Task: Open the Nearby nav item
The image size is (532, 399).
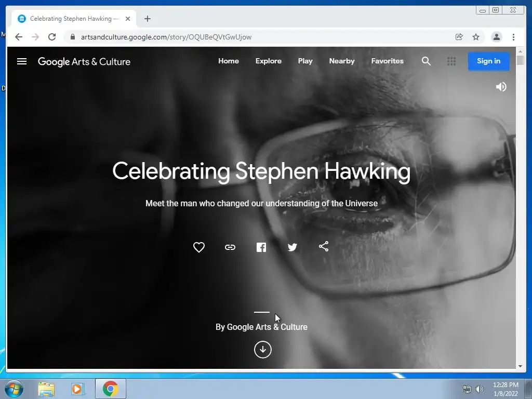Action: tap(342, 61)
